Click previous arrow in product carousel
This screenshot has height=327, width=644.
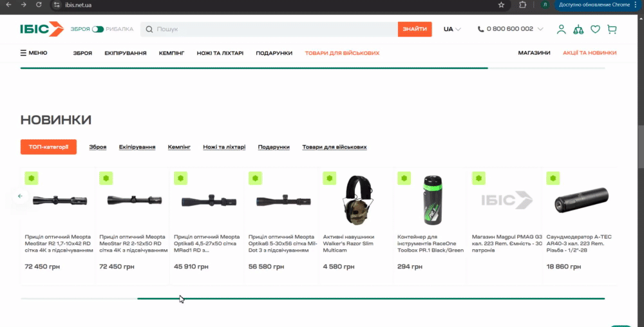coord(20,196)
